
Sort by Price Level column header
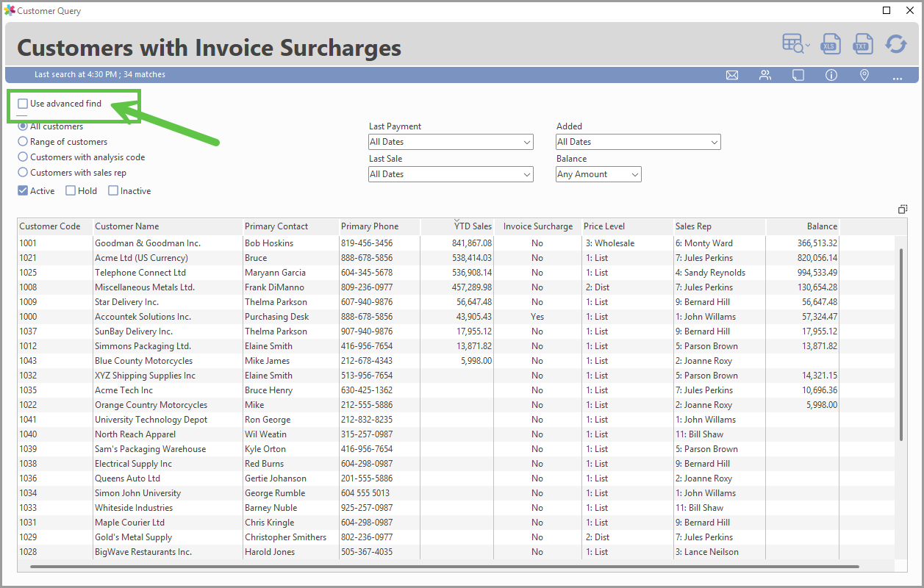pos(627,226)
